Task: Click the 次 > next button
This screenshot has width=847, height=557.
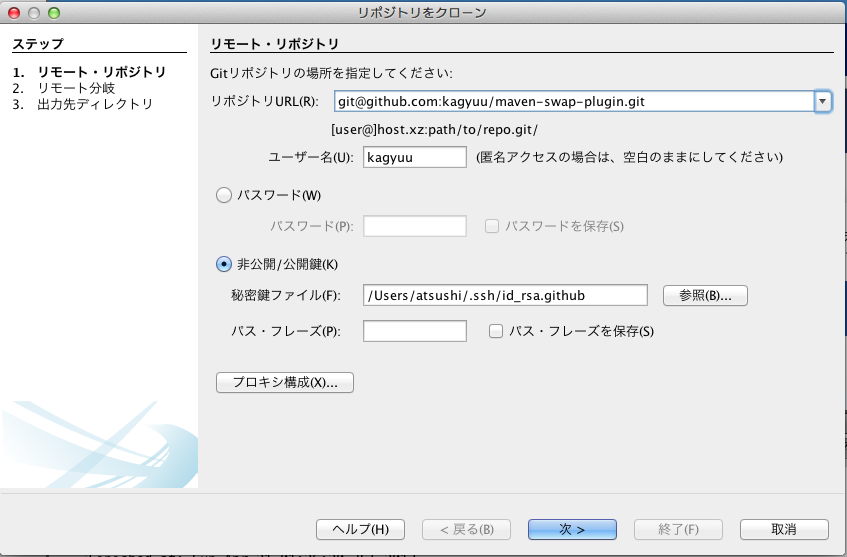Action: 572,529
